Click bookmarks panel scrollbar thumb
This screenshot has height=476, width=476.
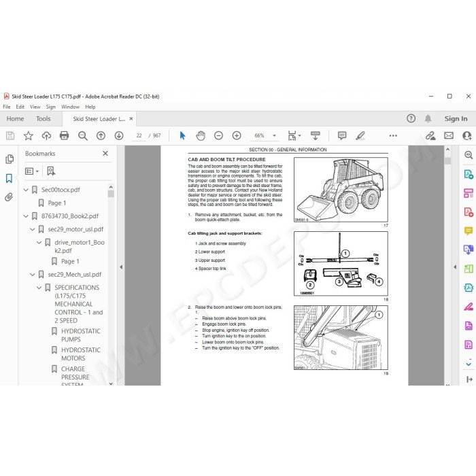(111, 194)
